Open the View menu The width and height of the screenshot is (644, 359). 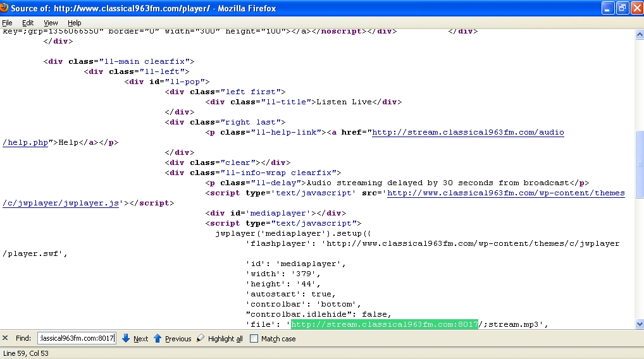point(51,23)
